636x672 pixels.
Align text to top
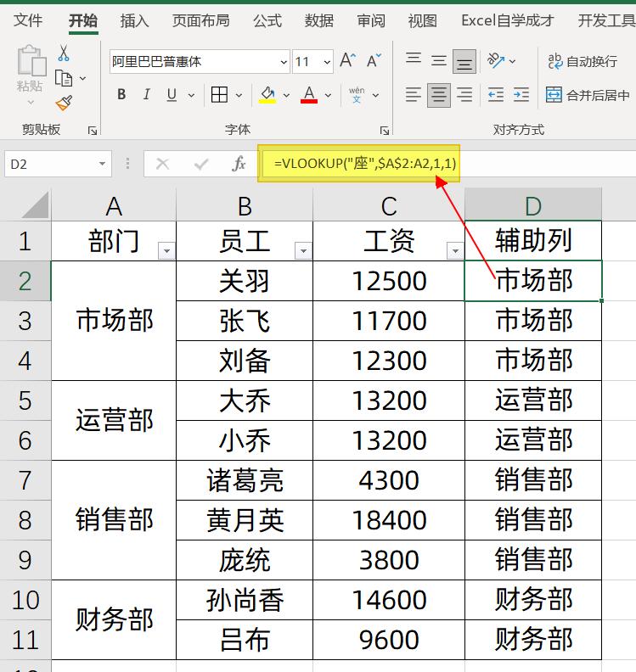(x=414, y=60)
